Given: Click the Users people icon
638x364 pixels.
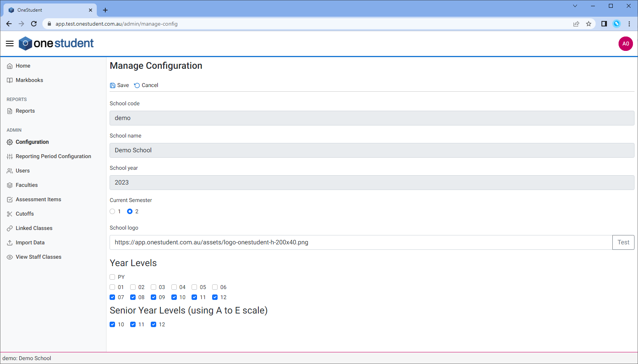Looking at the screenshot, I should 9,171.
